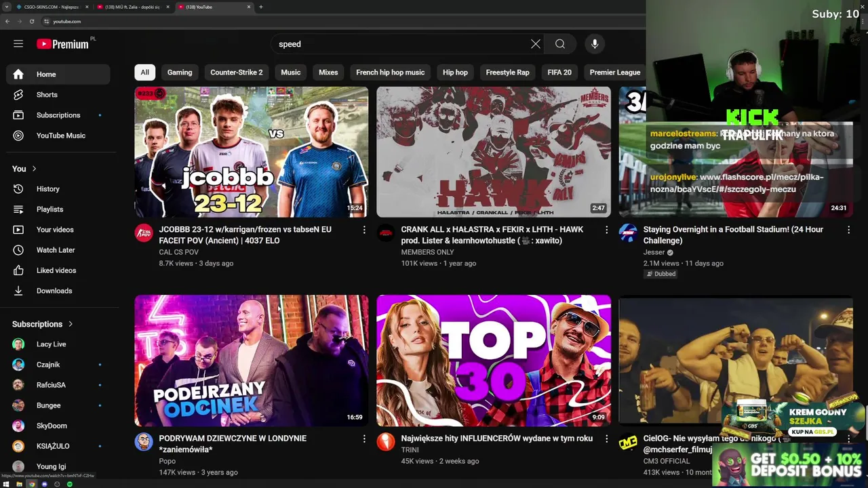Select the French hip hop music chip

pos(391,73)
